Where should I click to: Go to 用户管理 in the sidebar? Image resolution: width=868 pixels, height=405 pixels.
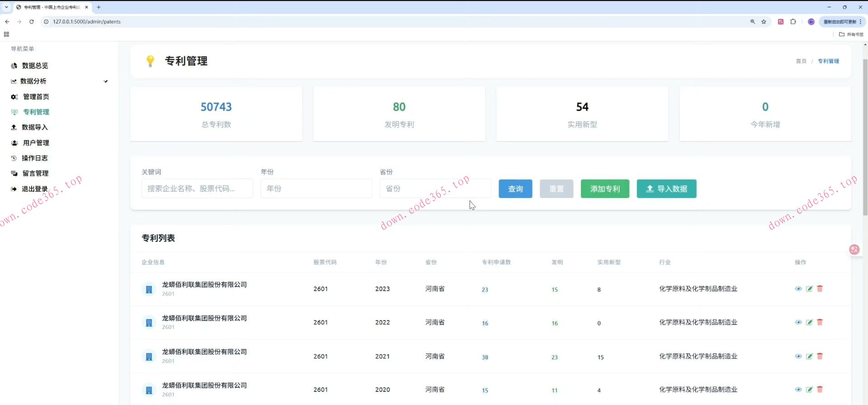click(x=36, y=143)
